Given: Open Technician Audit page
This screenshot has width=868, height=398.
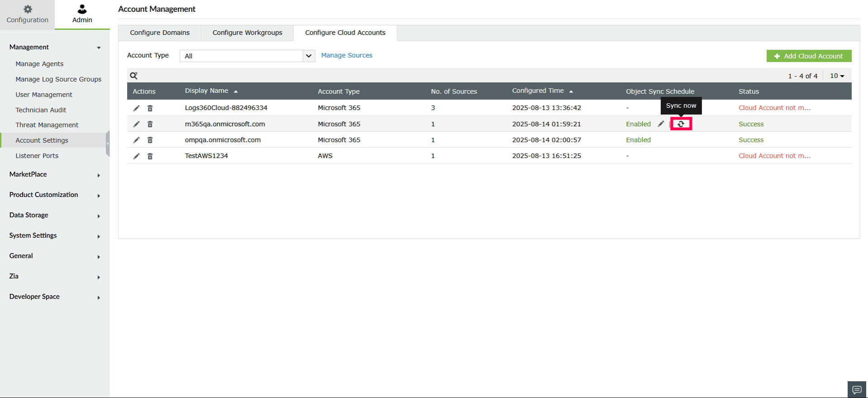Looking at the screenshot, I should [x=41, y=110].
